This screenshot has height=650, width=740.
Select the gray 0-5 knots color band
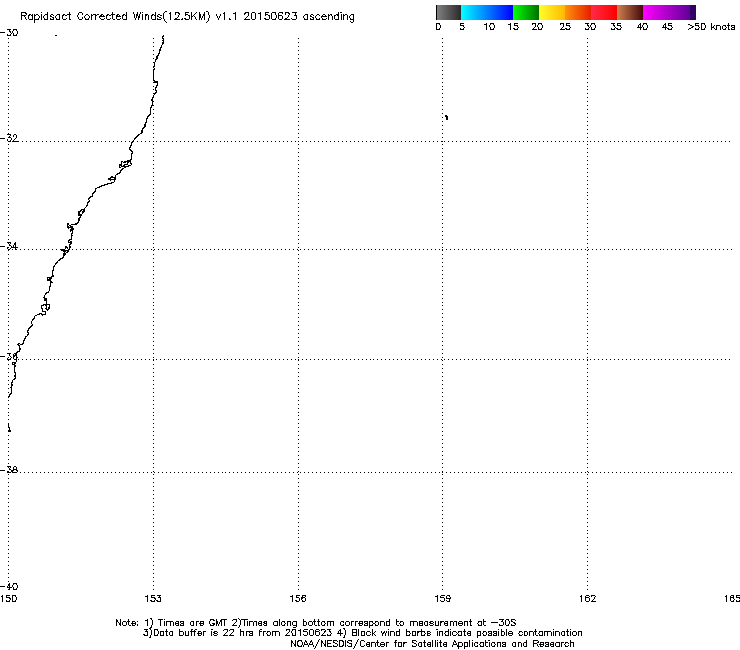tap(448, 12)
